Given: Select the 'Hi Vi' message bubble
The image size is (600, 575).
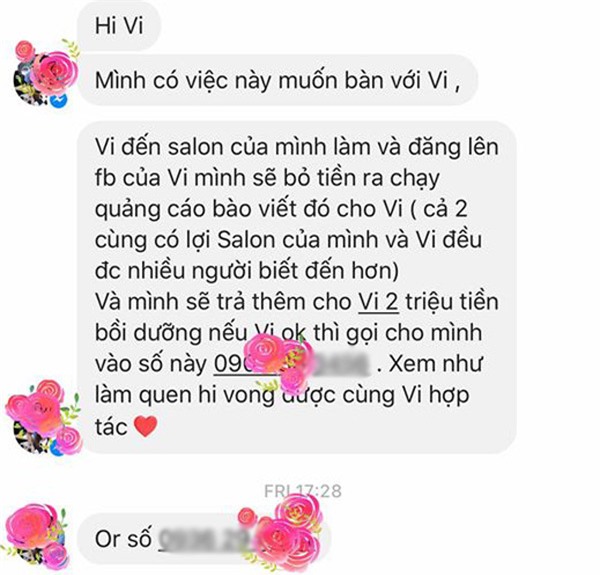Looking at the screenshot, I should 119,26.
